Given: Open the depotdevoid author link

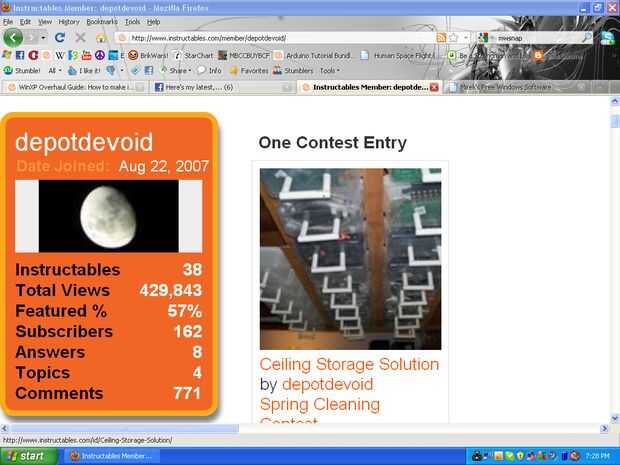Looking at the screenshot, I should pyautogui.click(x=327, y=384).
